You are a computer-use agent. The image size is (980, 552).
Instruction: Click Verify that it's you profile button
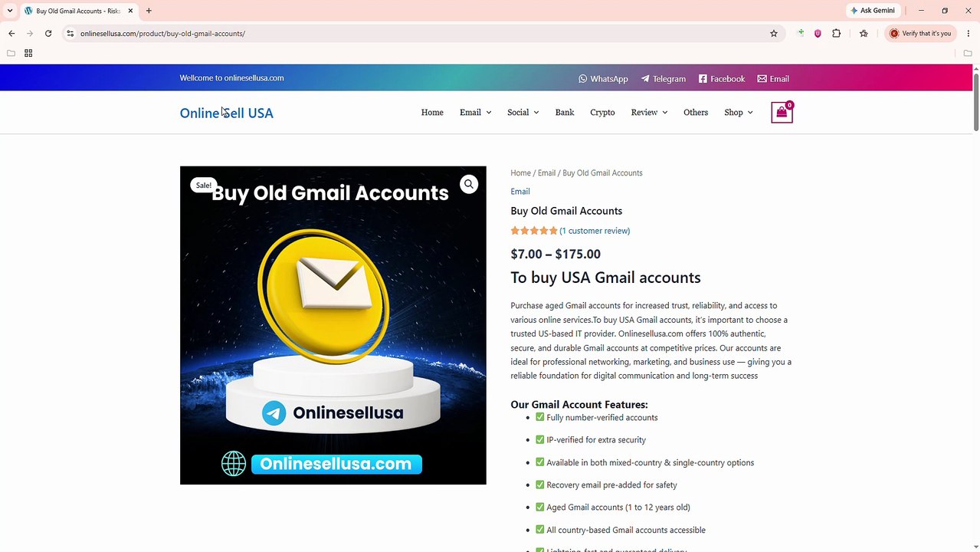tap(919, 33)
